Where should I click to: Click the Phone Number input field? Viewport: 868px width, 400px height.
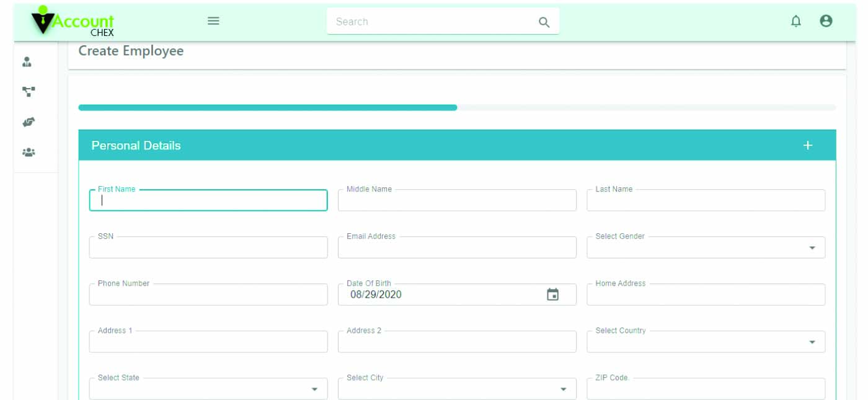[208, 295]
